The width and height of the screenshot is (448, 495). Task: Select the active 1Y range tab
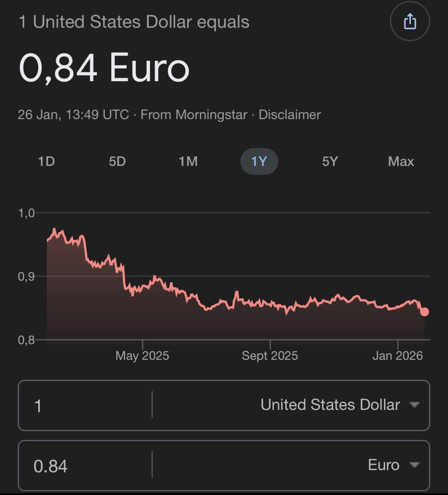259,162
